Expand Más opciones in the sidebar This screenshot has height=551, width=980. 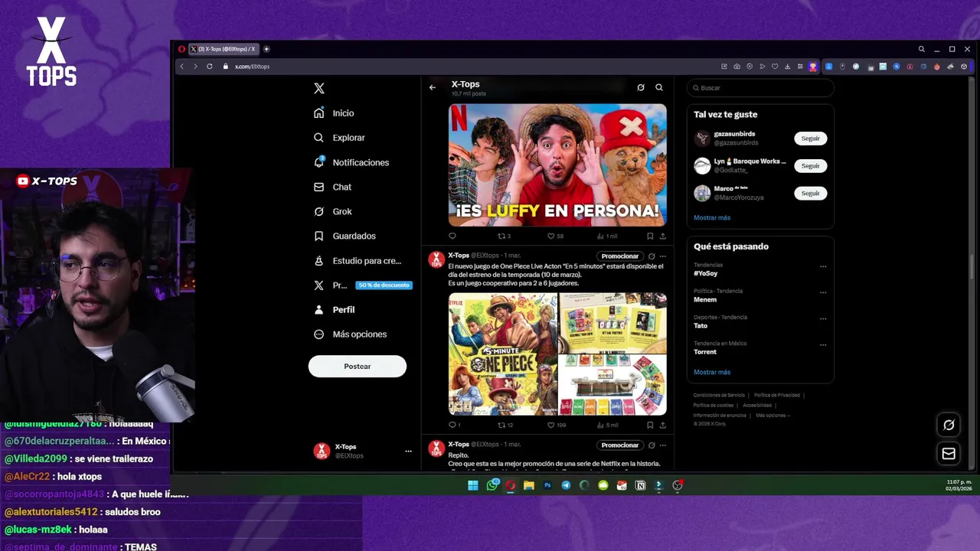pyautogui.click(x=350, y=334)
